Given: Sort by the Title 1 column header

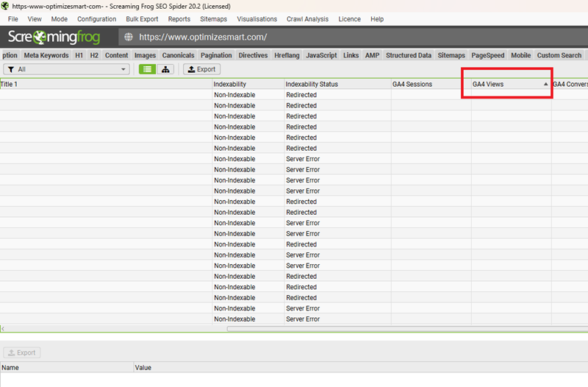Looking at the screenshot, I should [106, 84].
